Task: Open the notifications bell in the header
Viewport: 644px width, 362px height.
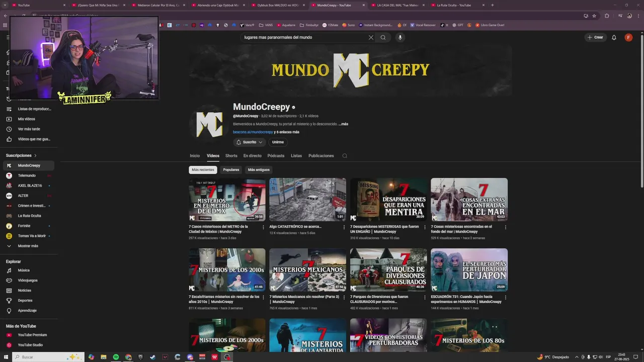Action: (x=614, y=37)
